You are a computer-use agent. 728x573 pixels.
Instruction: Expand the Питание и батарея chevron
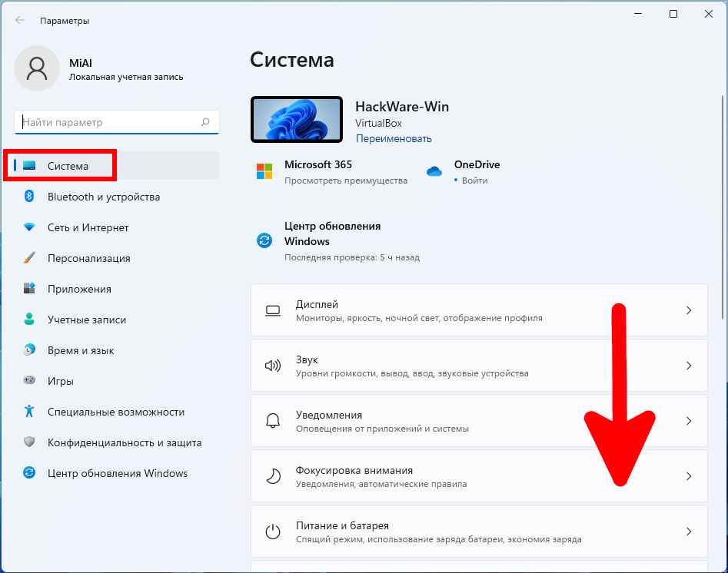(688, 532)
